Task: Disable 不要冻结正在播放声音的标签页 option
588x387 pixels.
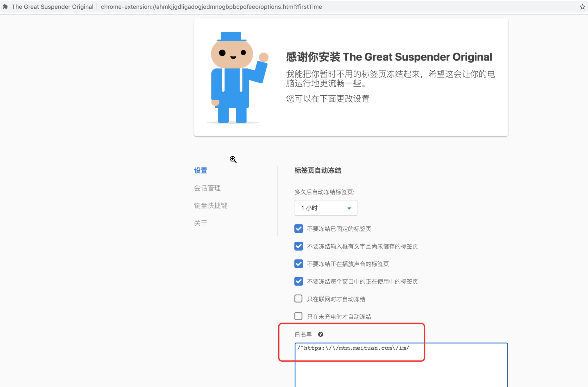Action: [x=298, y=264]
